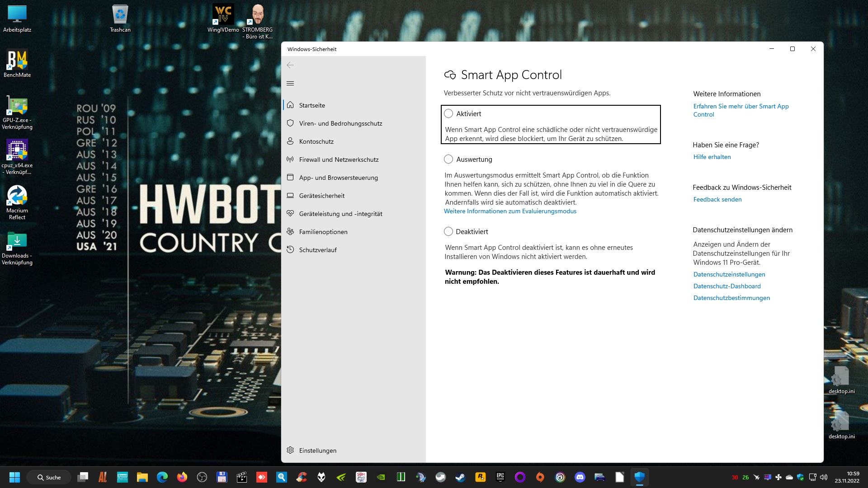Open Kontoschutz person icon
The width and height of the screenshot is (868, 488).
coord(290,141)
